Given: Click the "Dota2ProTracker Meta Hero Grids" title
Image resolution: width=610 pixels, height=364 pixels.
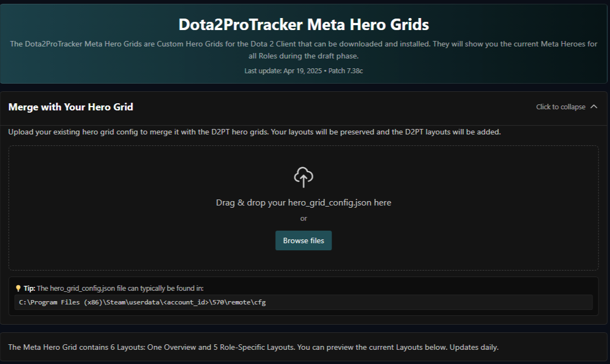Looking at the screenshot, I should coord(304,25).
